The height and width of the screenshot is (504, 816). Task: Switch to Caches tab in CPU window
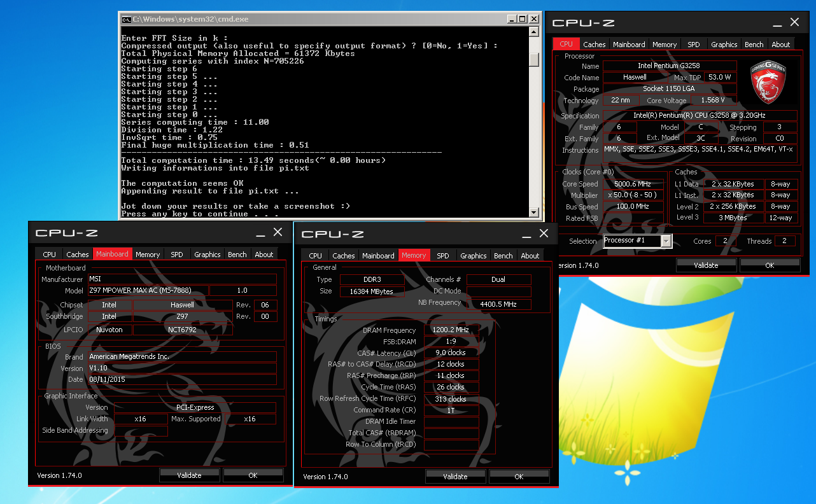(x=594, y=45)
